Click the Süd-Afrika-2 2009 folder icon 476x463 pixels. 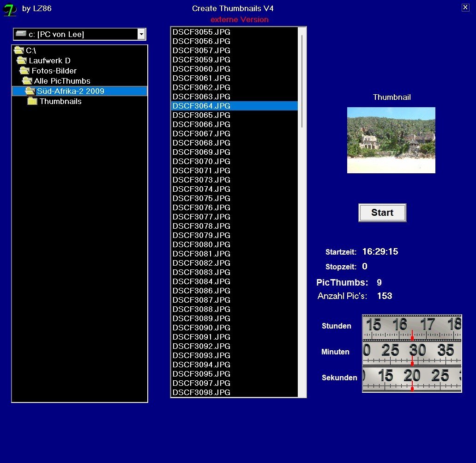pos(30,91)
